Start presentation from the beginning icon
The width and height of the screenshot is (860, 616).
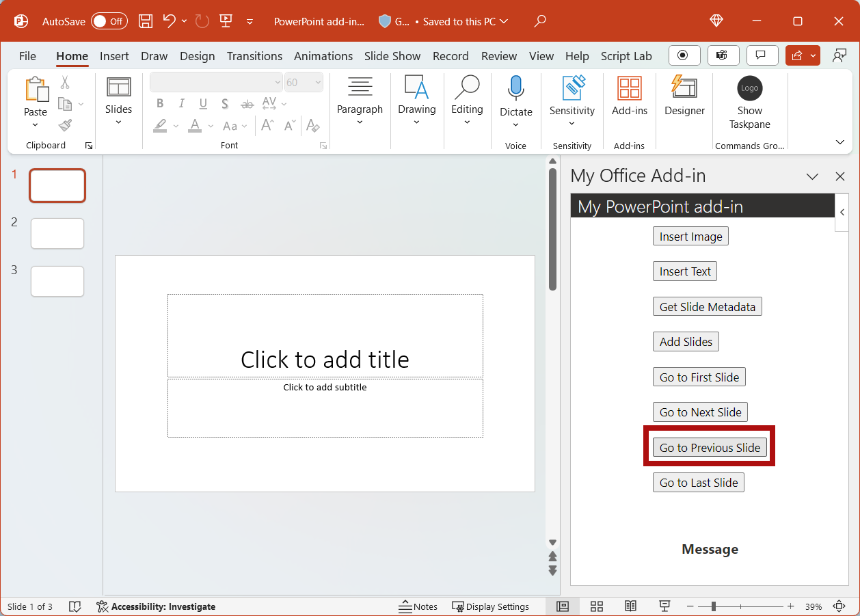pos(226,21)
